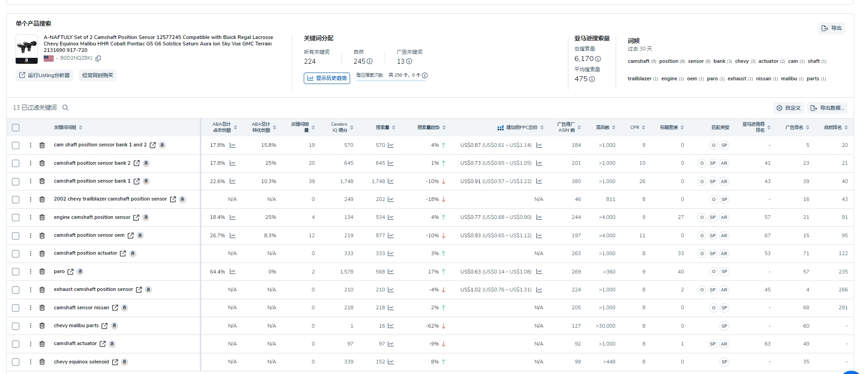Click the product thumbnail image
The height and width of the screenshot is (374, 868).
(27, 49)
